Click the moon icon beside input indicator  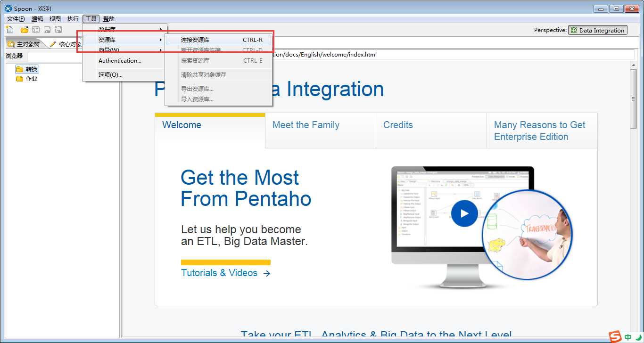(638, 337)
